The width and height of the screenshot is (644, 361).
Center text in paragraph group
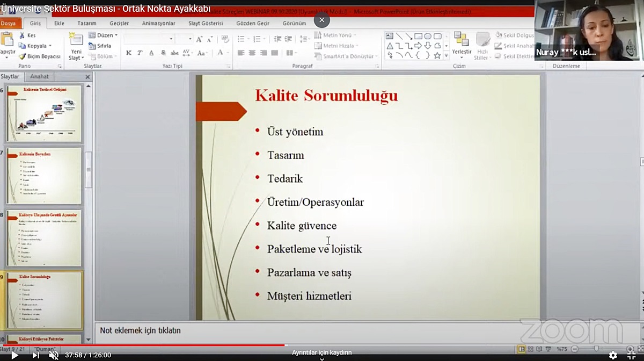pos(252,53)
